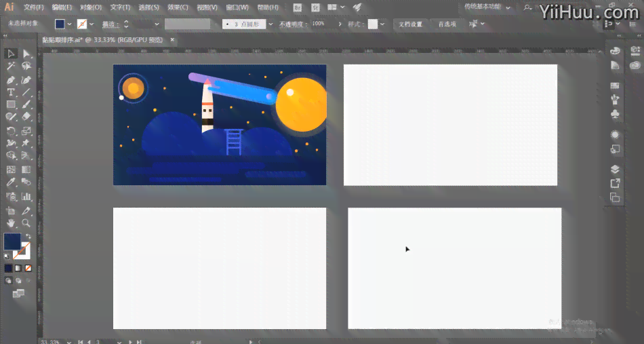
Task: Open the 样式 style swatch dropdown
Action: (382, 24)
